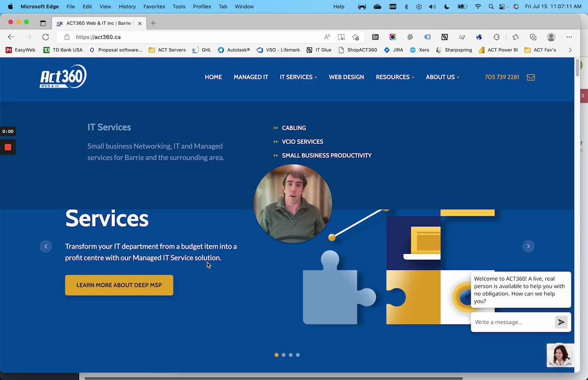Open the ACT Servers bookmarks folder

(x=167, y=50)
